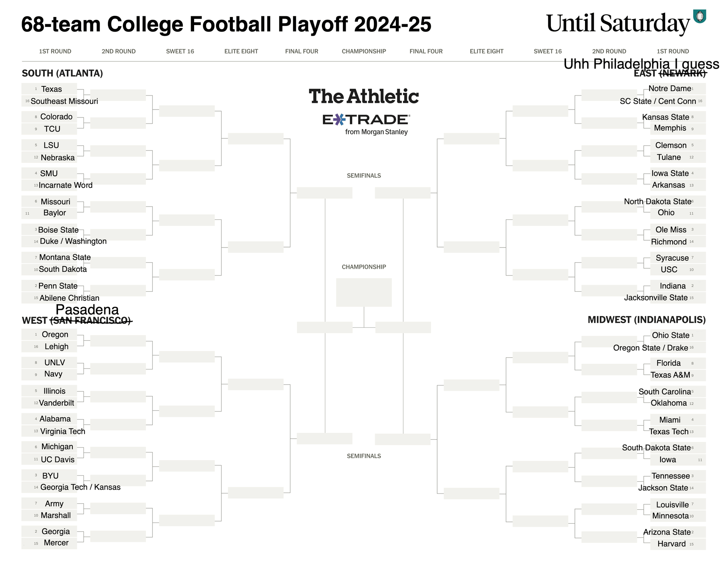Click the empty championship winner box
728x562 pixels.
point(364,293)
